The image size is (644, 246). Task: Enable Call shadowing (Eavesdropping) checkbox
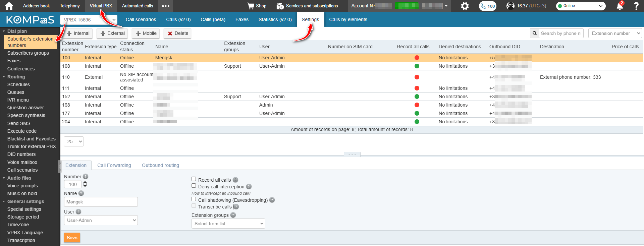[194, 199]
